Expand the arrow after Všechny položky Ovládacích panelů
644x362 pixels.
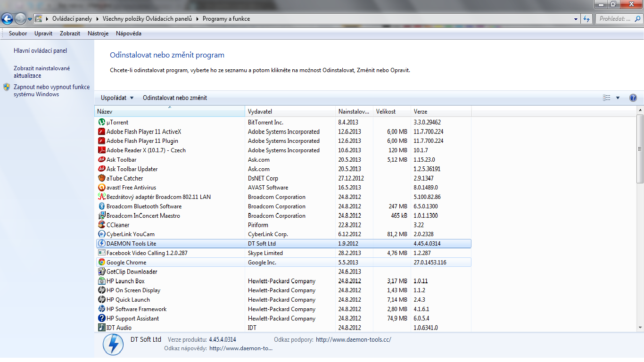click(198, 19)
